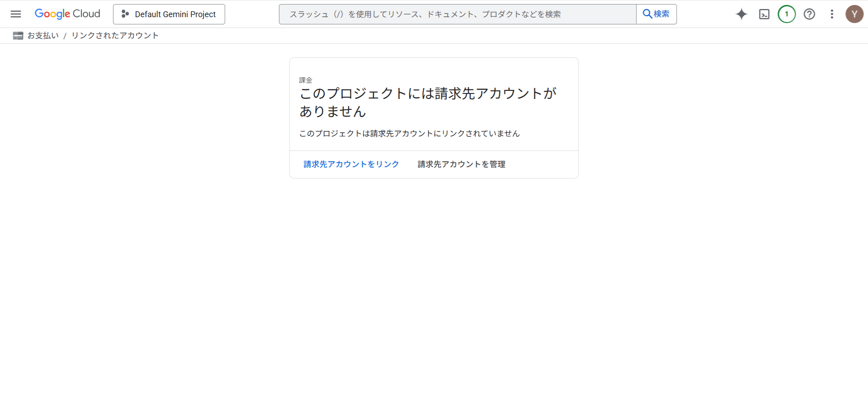Open the main navigation hamburger menu

[x=16, y=14]
